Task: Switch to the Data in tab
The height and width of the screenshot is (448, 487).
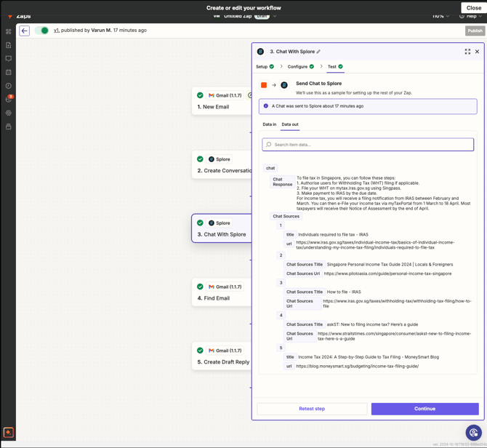Action: (269, 124)
